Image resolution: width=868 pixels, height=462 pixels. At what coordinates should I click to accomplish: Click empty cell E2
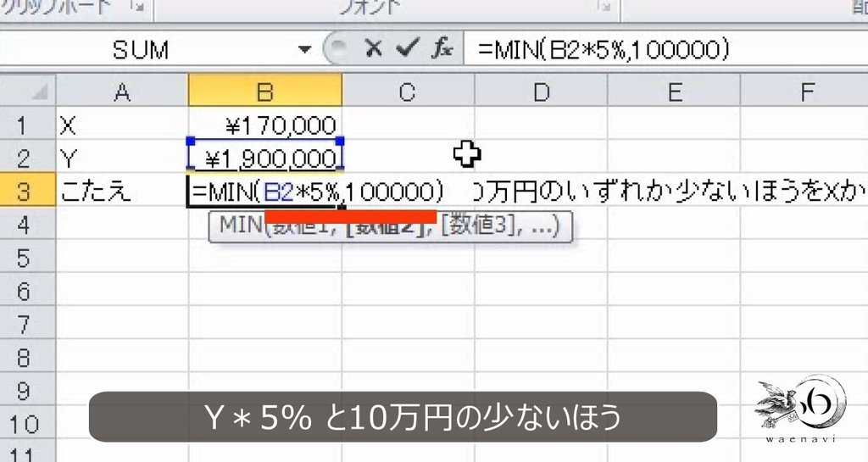(x=674, y=158)
